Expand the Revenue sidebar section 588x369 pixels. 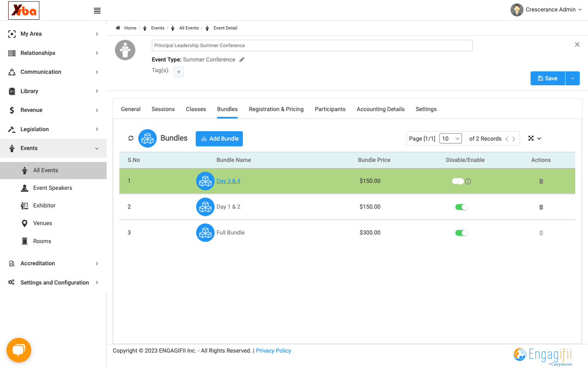click(53, 110)
